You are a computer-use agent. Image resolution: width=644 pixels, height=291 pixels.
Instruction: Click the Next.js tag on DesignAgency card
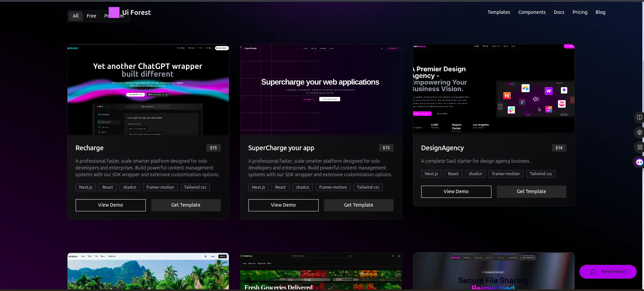coord(431,174)
